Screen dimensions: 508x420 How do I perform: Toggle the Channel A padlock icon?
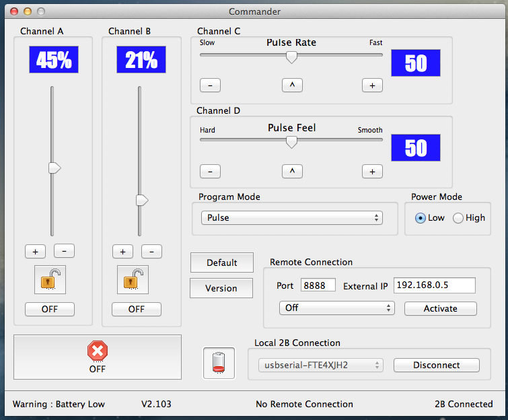(x=50, y=280)
